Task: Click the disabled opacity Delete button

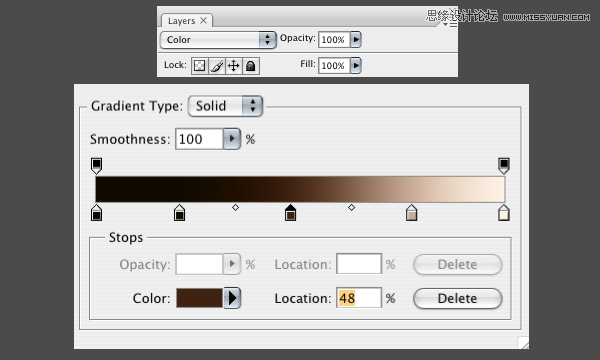Action: (x=458, y=264)
